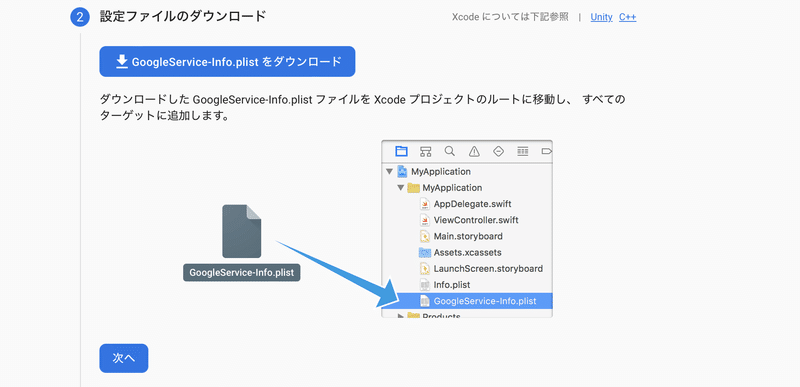This screenshot has width=800, height=387.
Task: Click the download arrow icon on blue button
Action: tap(121, 62)
